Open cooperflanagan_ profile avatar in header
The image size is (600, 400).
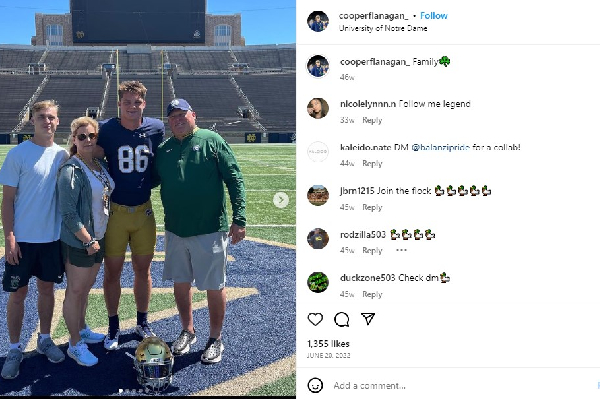coord(318,21)
